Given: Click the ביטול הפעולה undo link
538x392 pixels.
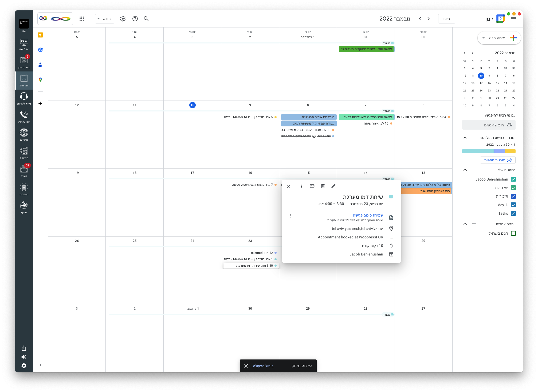Looking at the screenshot, I should click(x=263, y=366).
